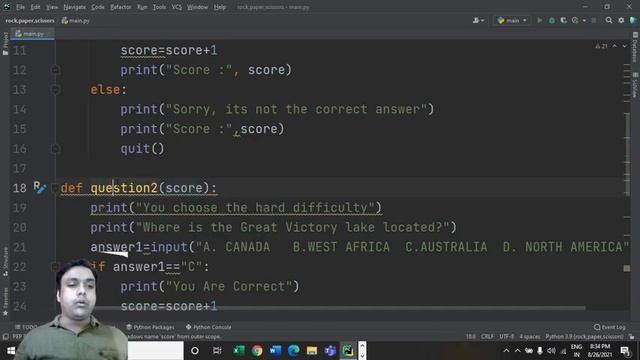Open the Event Log panel
This screenshot has height=360, width=640.
pos(610,327)
